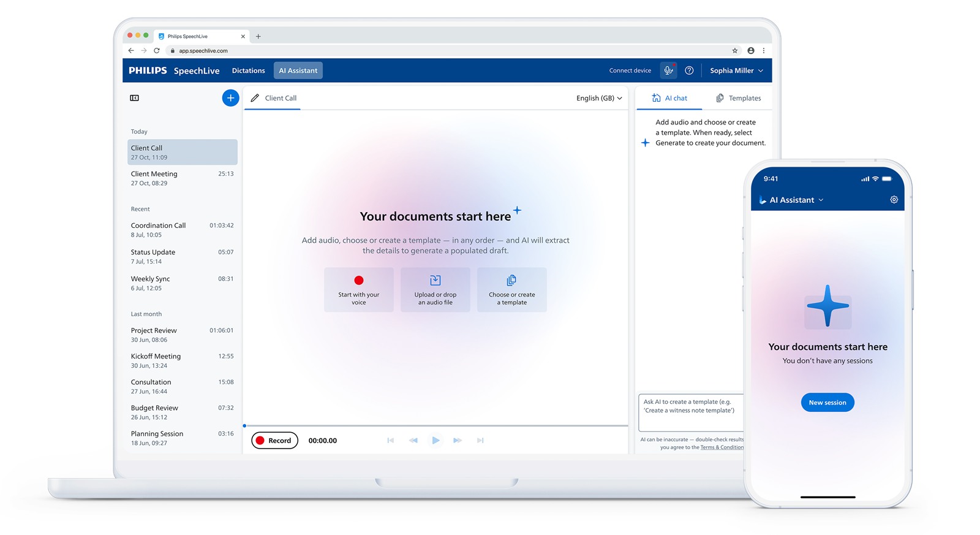
Task: Select Weekly Sync session
Action: click(x=183, y=283)
